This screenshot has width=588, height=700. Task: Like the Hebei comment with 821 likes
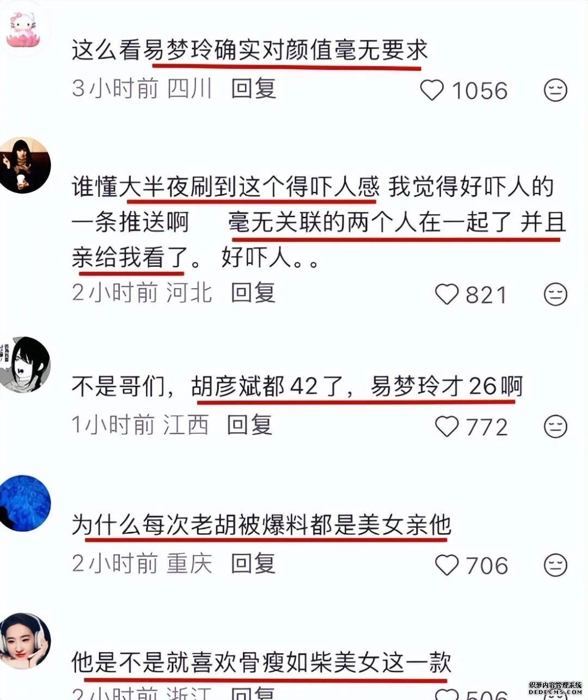tap(447, 295)
